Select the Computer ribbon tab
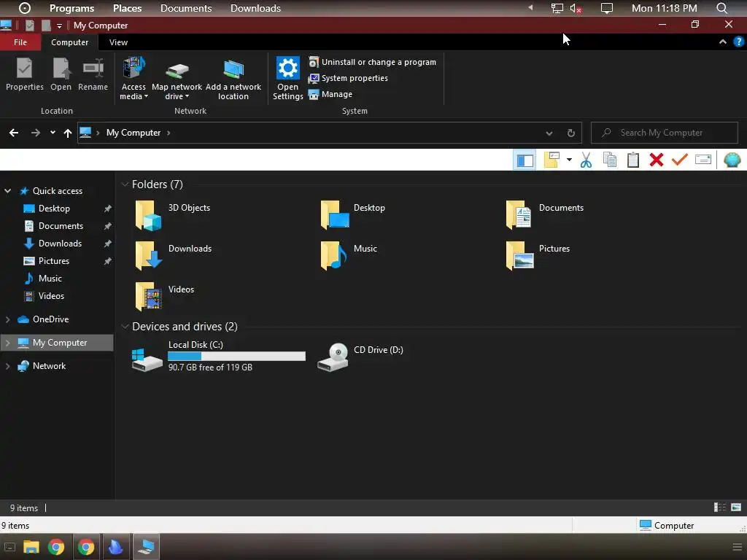Image resolution: width=747 pixels, height=560 pixels. tap(69, 42)
